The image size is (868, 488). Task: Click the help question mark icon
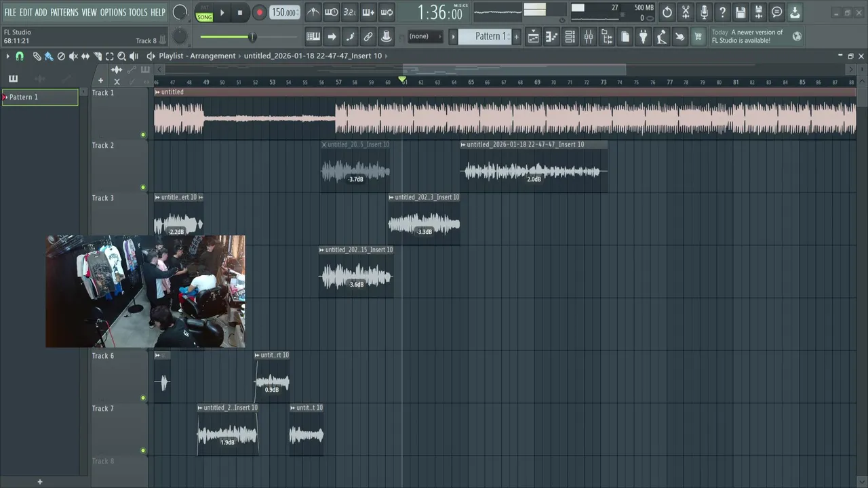[722, 12]
